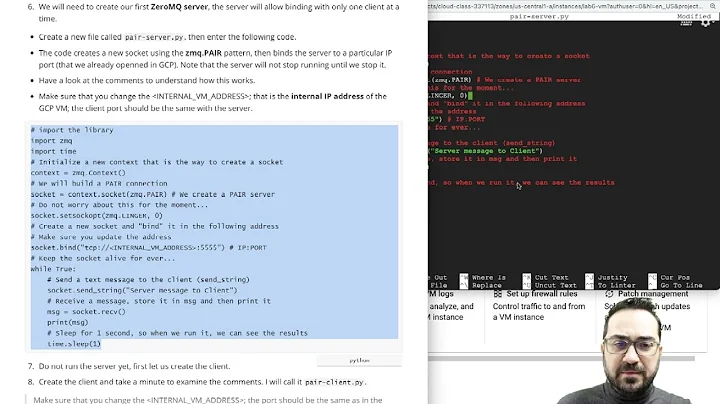The width and height of the screenshot is (720, 404).
Task: Click 'Where Is' in nano shortcut bar
Action: point(489,277)
